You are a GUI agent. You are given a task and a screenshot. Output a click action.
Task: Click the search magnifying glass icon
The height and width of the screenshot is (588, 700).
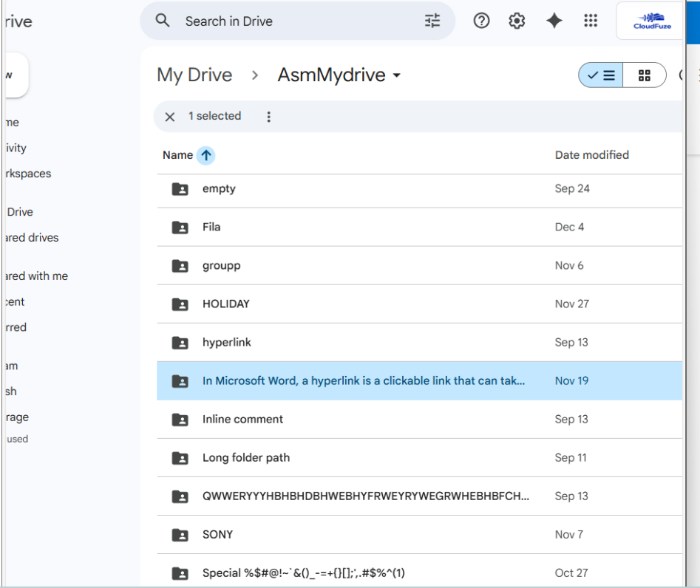[x=163, y=21]
